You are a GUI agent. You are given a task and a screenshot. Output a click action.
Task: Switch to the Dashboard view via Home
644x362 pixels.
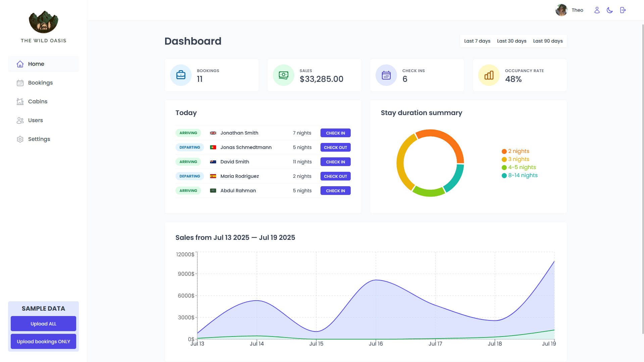pos(36,64)
